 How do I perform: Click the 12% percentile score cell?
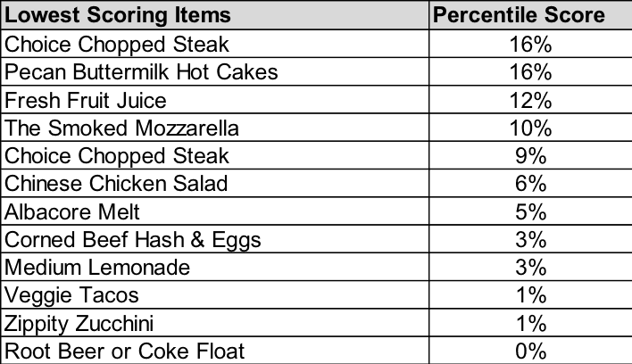(x=529, y=99)
